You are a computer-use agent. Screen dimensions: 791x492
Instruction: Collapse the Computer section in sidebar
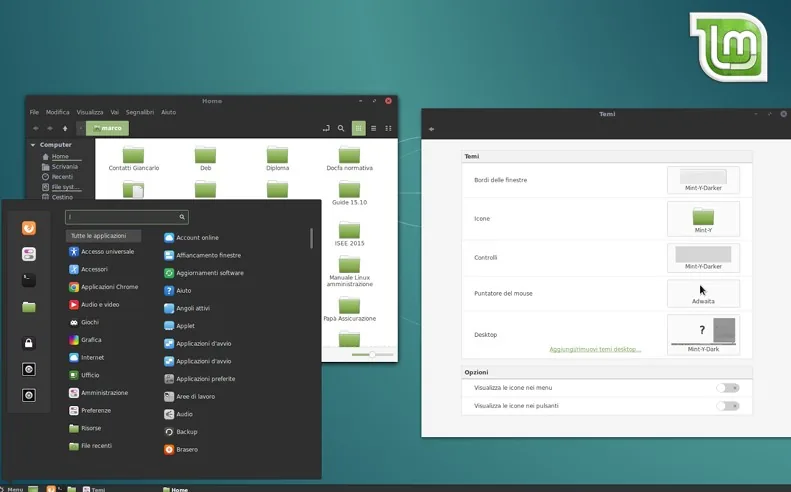click(x=33, y=145)
